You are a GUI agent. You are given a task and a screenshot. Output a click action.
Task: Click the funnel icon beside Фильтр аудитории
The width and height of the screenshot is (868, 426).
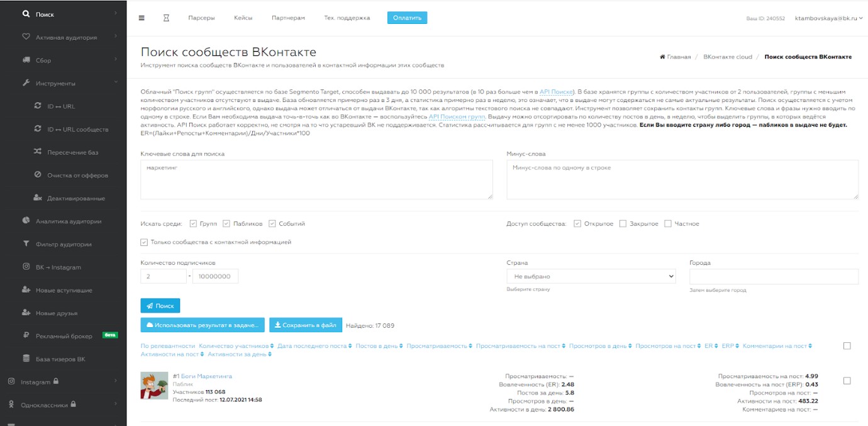point(26,244)
